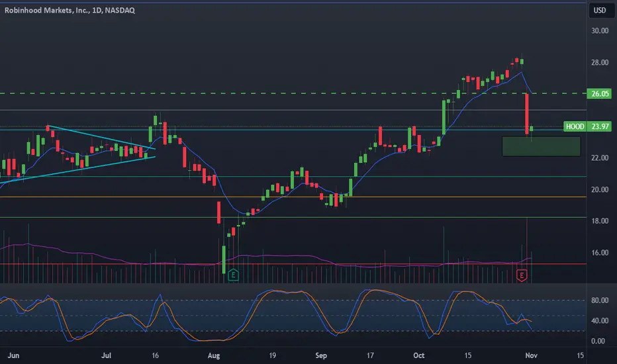Open the red E earnings marker near November
This screenshot has height=364, width=617.
522,275
